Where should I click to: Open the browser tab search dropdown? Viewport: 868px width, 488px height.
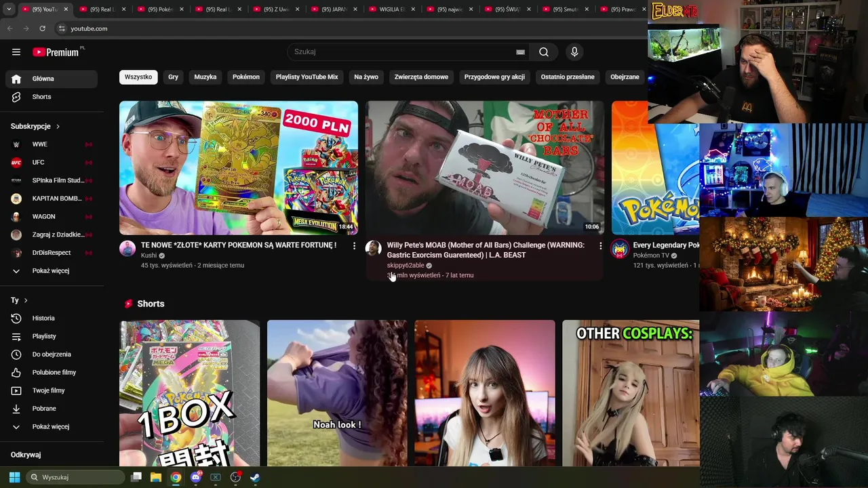point(9,9)
